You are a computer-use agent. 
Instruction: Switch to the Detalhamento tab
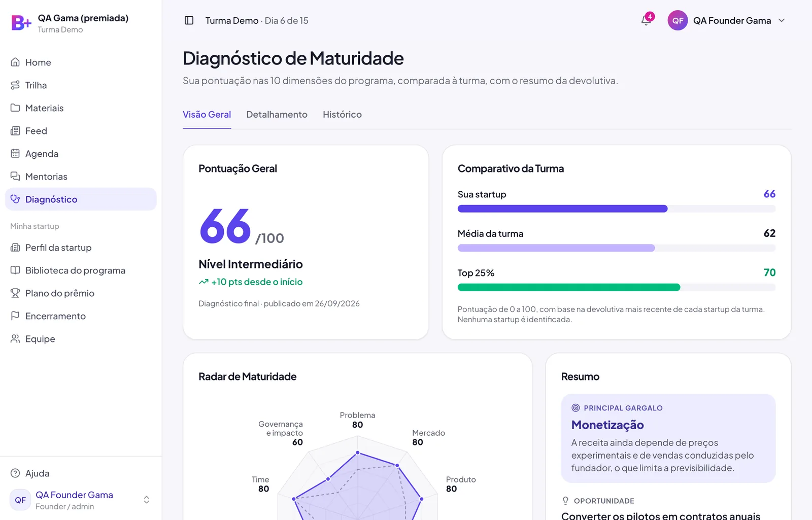(277, 115)
